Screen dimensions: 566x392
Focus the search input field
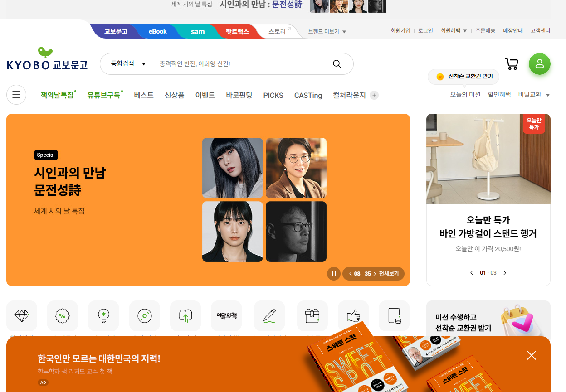tap(243, 64)
